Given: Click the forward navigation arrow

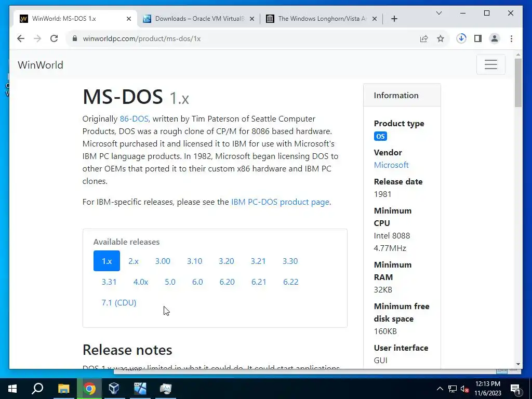Looking at the screenshot, I should point(37,38).
